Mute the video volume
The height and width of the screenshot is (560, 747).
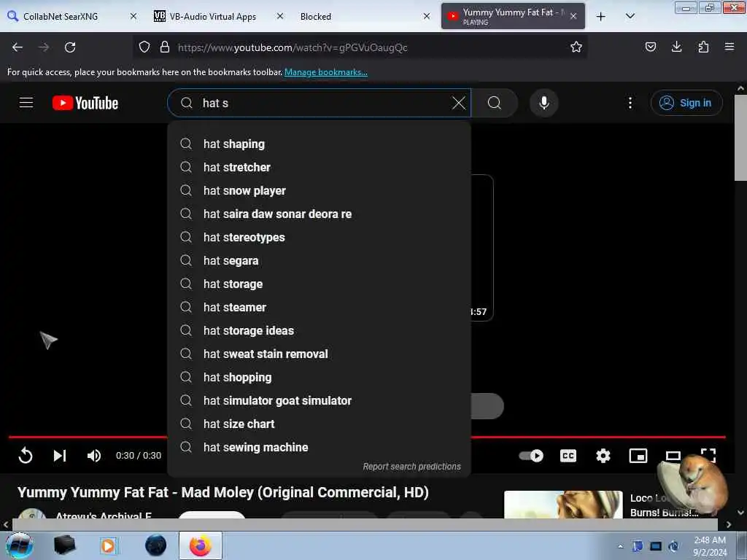click(x=94, y=456)
